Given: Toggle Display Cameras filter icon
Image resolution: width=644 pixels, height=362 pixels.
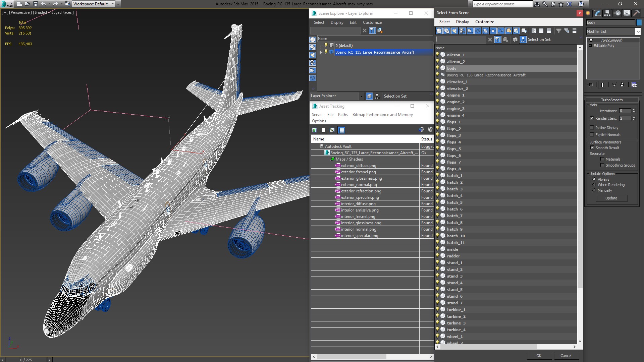Looking at the screenshot, I should click(x=462, y=31).
